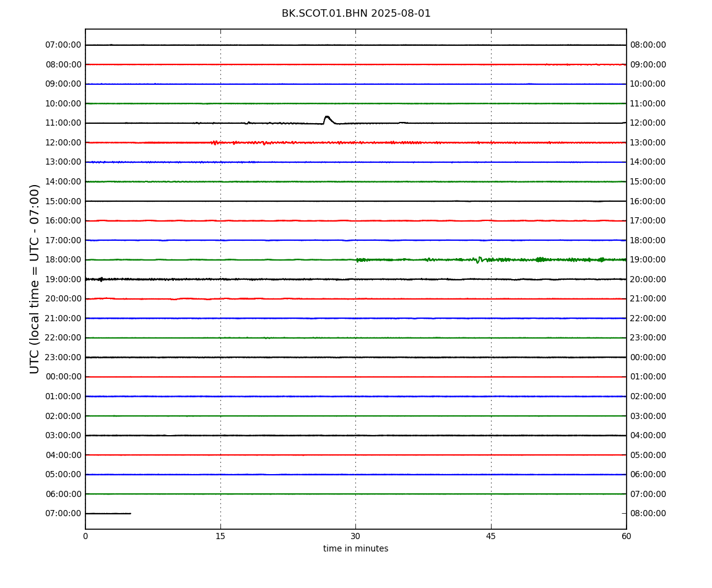Select UTC axis label 15:00:00
This screenshot has height=588, width=712.
(x=64, y=201)
